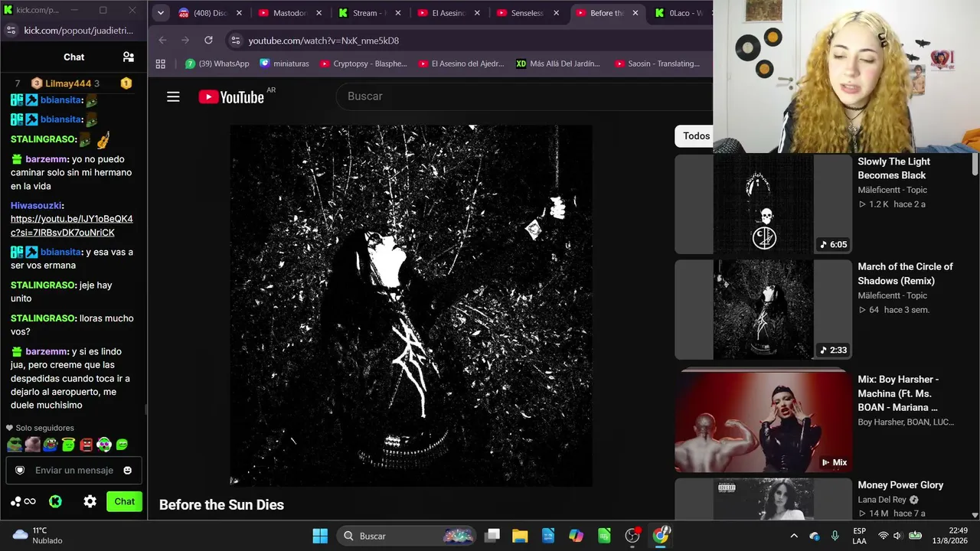
Task: Open the Windows Start menu
Action: (320, 536)
